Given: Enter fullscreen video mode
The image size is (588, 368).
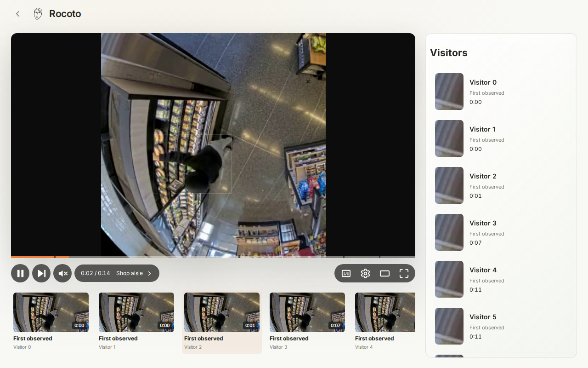Looking at the screenshot, I should [x=404, y=273].
